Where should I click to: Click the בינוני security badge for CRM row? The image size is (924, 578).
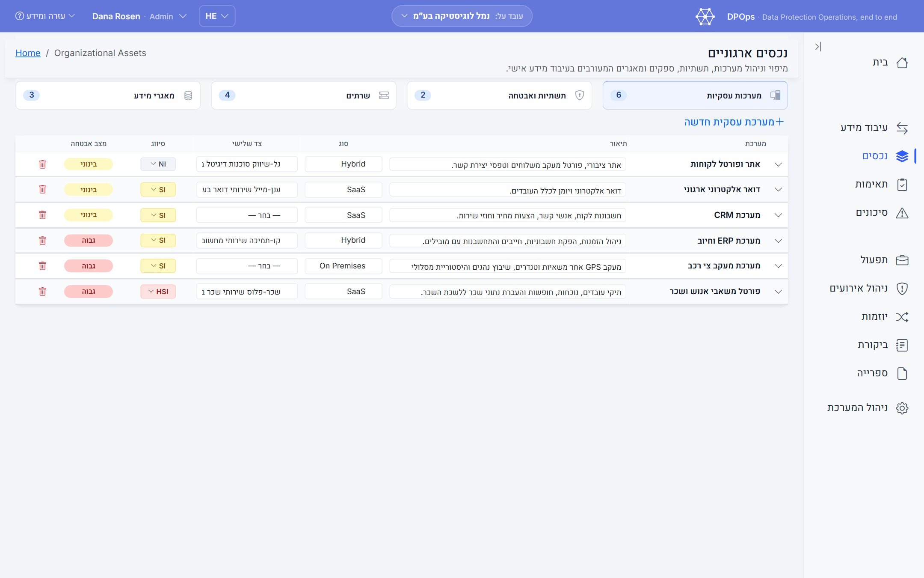point(89,215)
